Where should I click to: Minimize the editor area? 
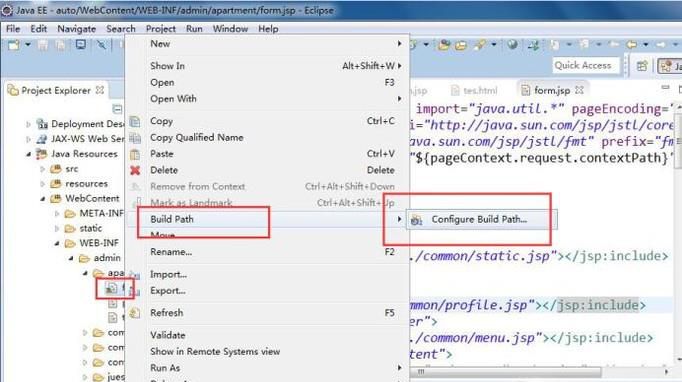pyautogui.click(x=665, y=88)
